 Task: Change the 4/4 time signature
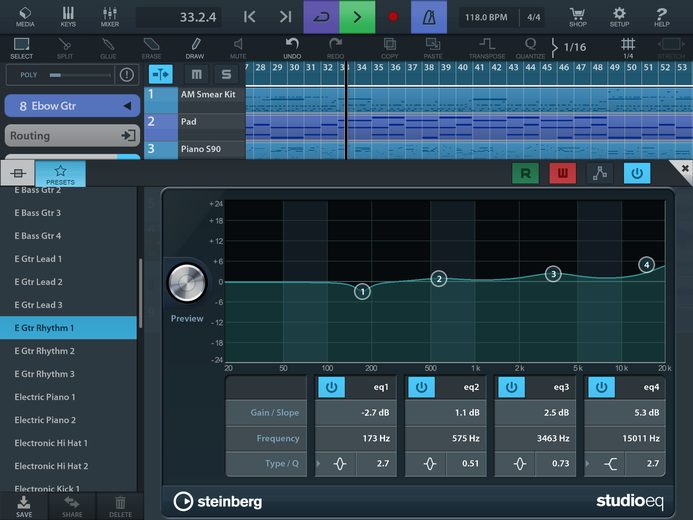pyautogui.click(x=533, y=17)
